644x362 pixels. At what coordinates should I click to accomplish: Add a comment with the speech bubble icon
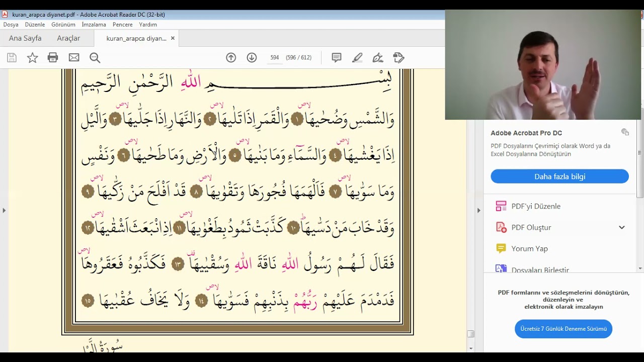tap(337, 58)
